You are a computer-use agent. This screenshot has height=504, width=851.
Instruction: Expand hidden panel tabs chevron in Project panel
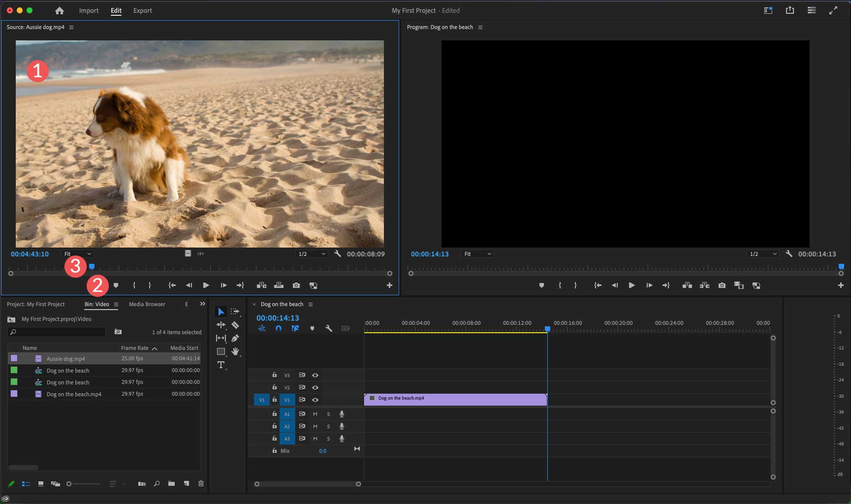(202, 304)
